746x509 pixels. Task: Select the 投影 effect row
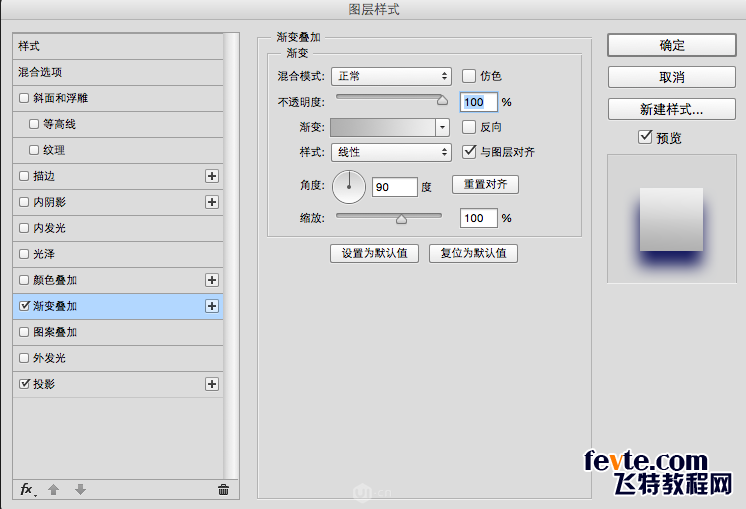tap(118, 384)
